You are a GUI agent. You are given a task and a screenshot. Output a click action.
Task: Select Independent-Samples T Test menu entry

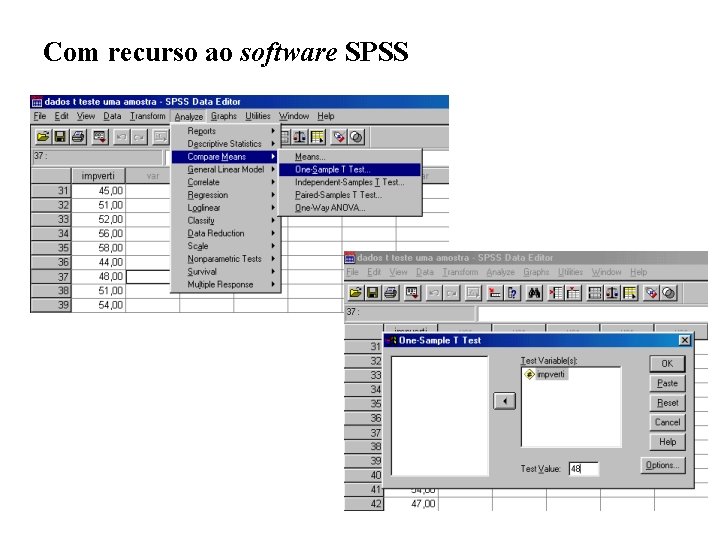click(x=349, y=182)
